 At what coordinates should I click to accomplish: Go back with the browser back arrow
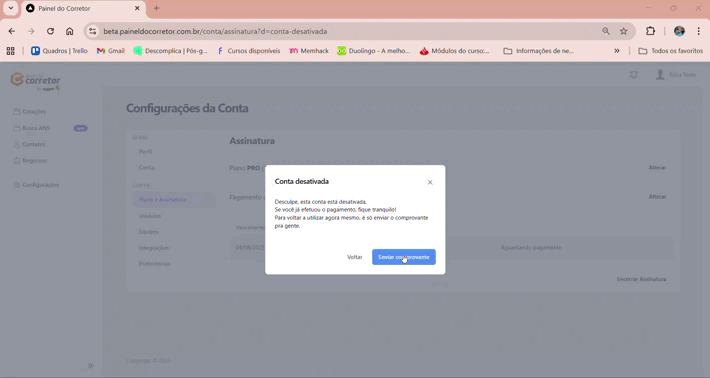coord(12,31)
